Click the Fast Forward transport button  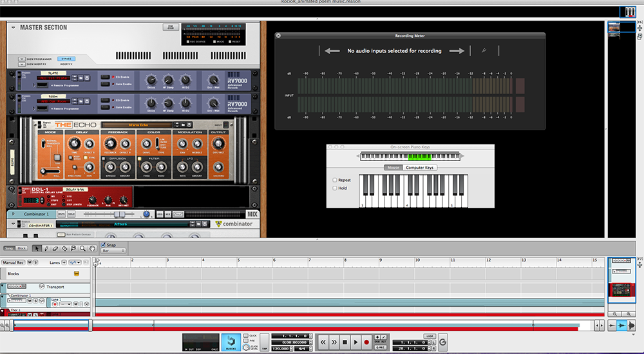click(334, 342)
